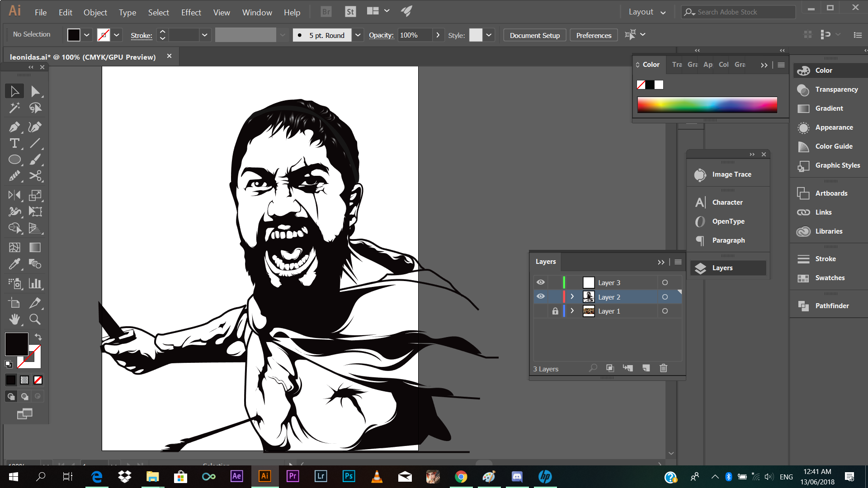Open the Effect menu
The image size is (868, 488).
(191, 13)
